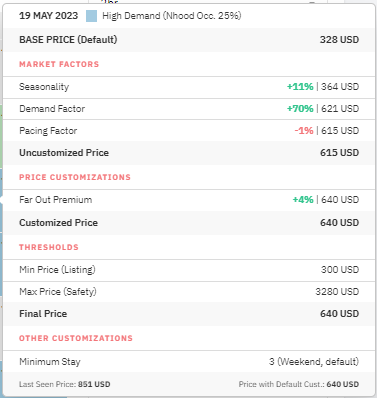
Task: Select the 19 MAY 2023 date heading
Action: (48, 16)
